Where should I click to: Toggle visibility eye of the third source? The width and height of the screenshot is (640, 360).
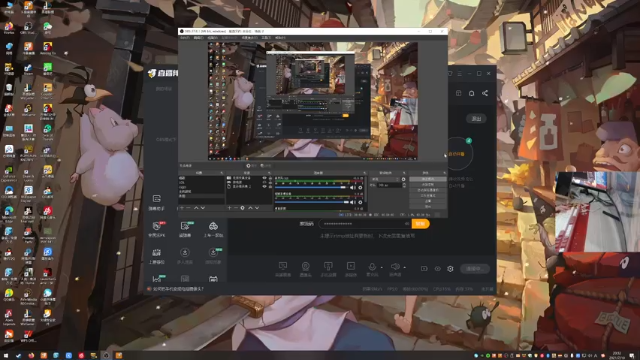(264, 186)
